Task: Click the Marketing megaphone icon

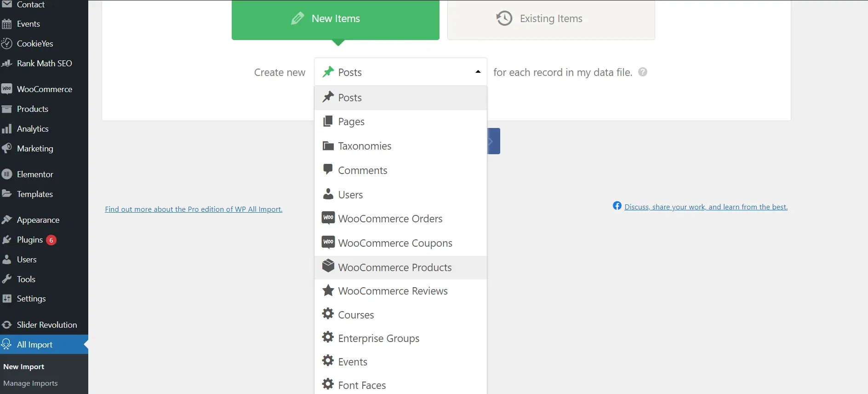Action: [6, 148]
